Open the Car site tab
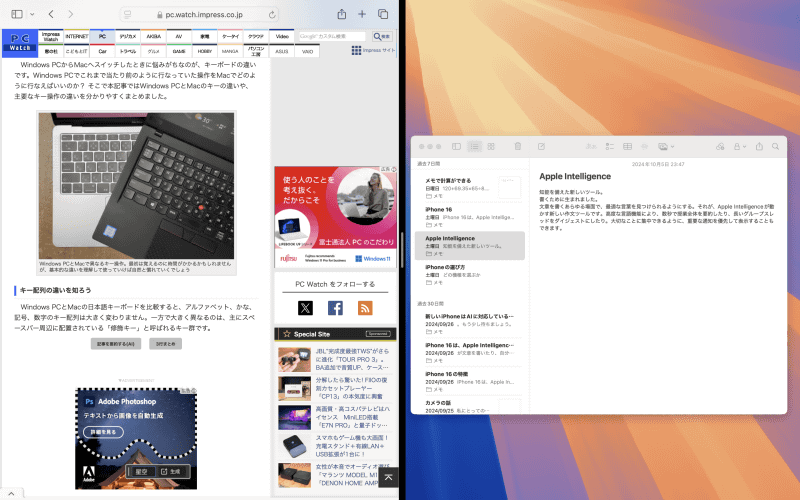The height and width of the screenshot is (500, 800). 102,51
